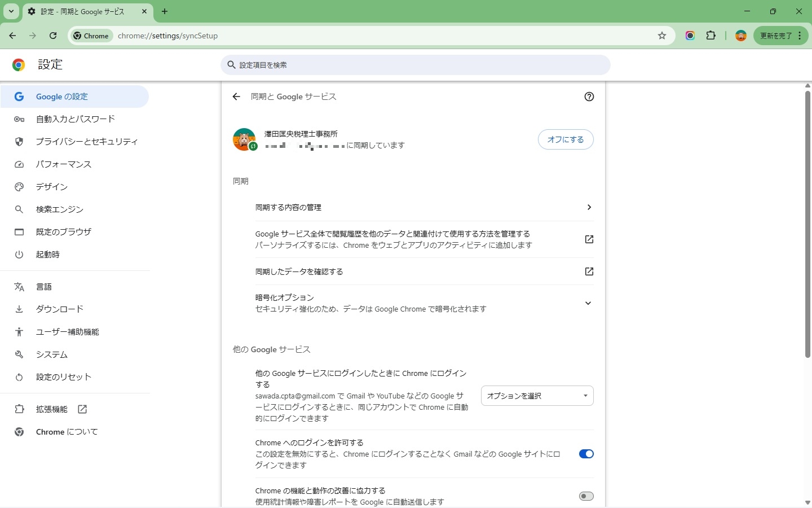Viewport: 812px width, 508px height.
Task: Open the extensions puzzle icon
Action: 711,36
